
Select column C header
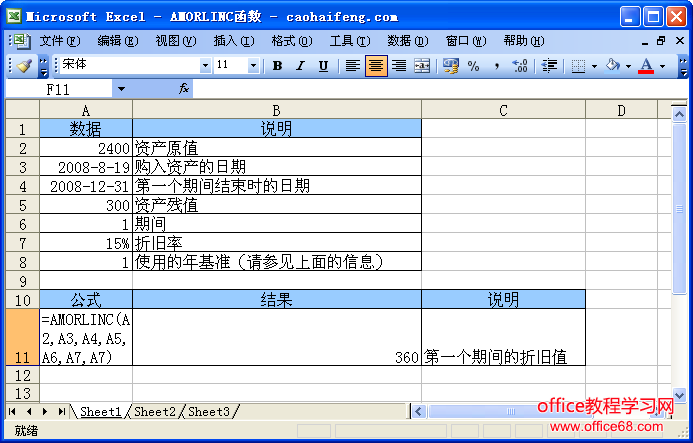(503, 110)
